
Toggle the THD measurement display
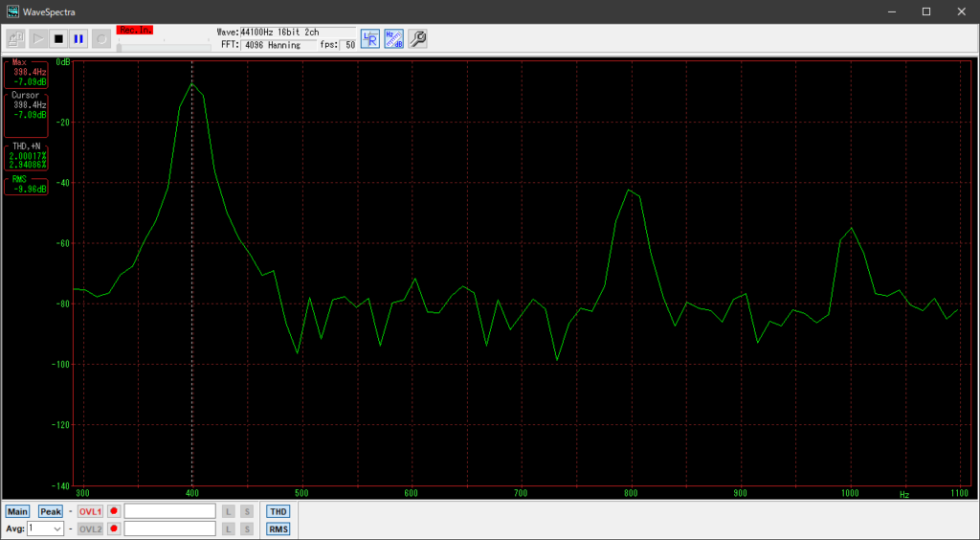[x=278, y=511]
